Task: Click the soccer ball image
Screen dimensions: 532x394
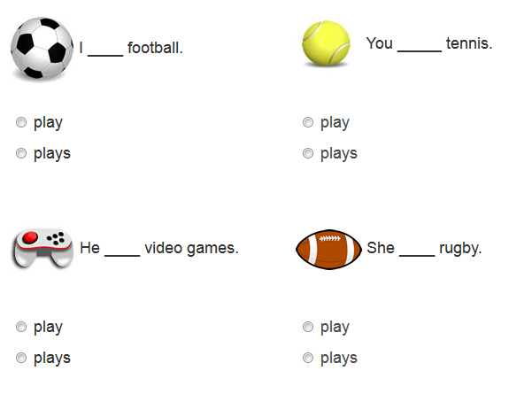Action: (40, 47)
